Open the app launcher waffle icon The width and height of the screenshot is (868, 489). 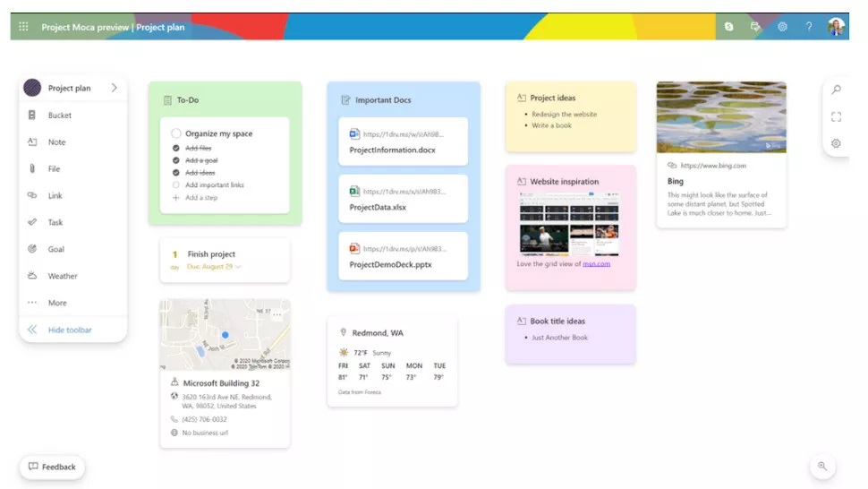click(x=23, y=27)
